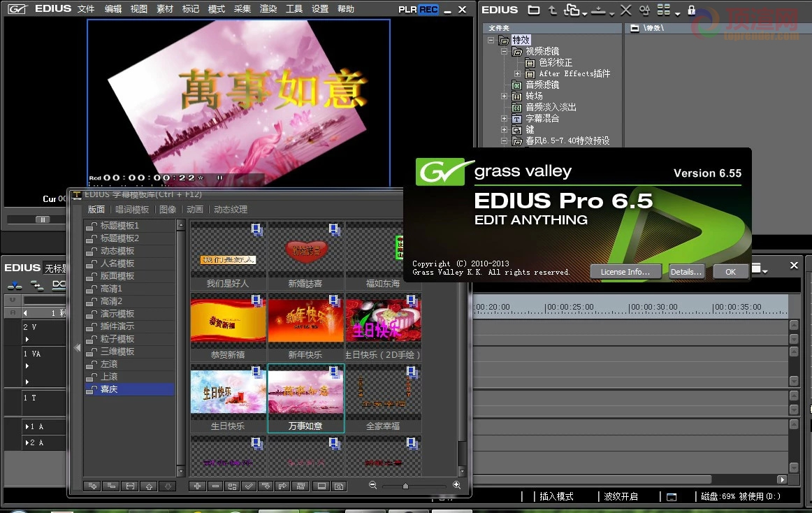Image resolution: width=812 pixels, height=513 pixels.
Task: Click the timeline time ruler at 00:00:25:00
Action: click(571, 308)
